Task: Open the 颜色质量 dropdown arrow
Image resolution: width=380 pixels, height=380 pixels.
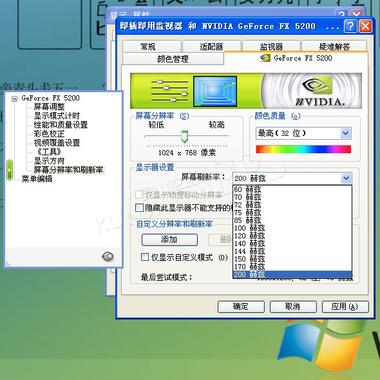Action: click(x=346, y=133)
